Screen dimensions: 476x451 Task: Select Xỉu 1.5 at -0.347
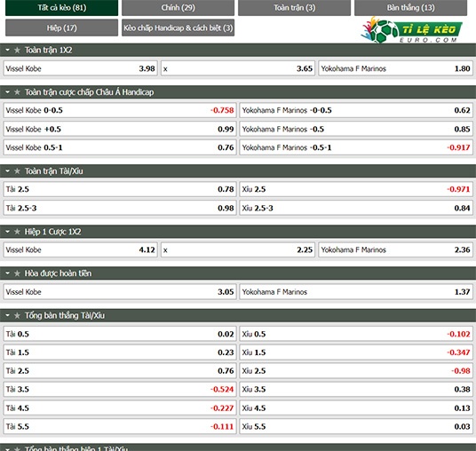click(x=356, y=352)
